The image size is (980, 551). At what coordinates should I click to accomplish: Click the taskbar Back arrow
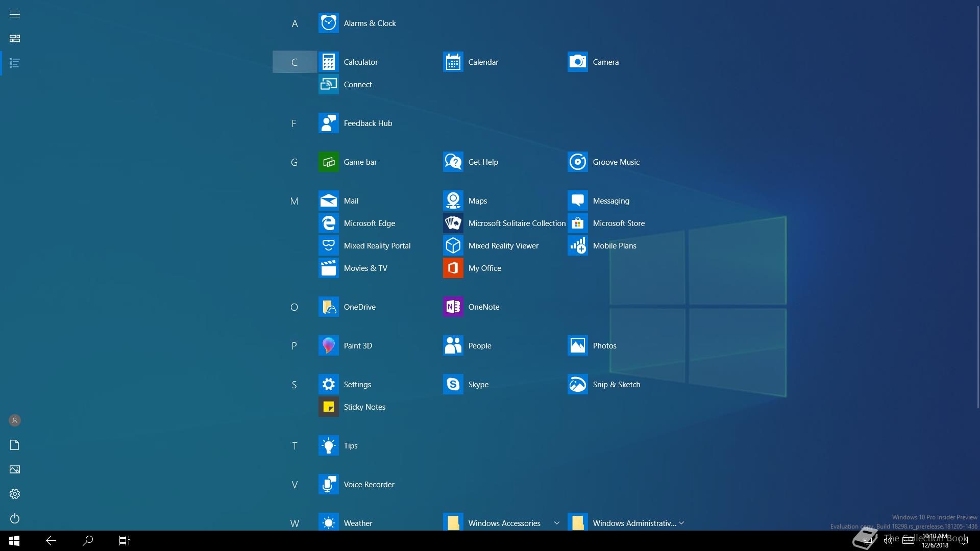(x=51, y=541)
